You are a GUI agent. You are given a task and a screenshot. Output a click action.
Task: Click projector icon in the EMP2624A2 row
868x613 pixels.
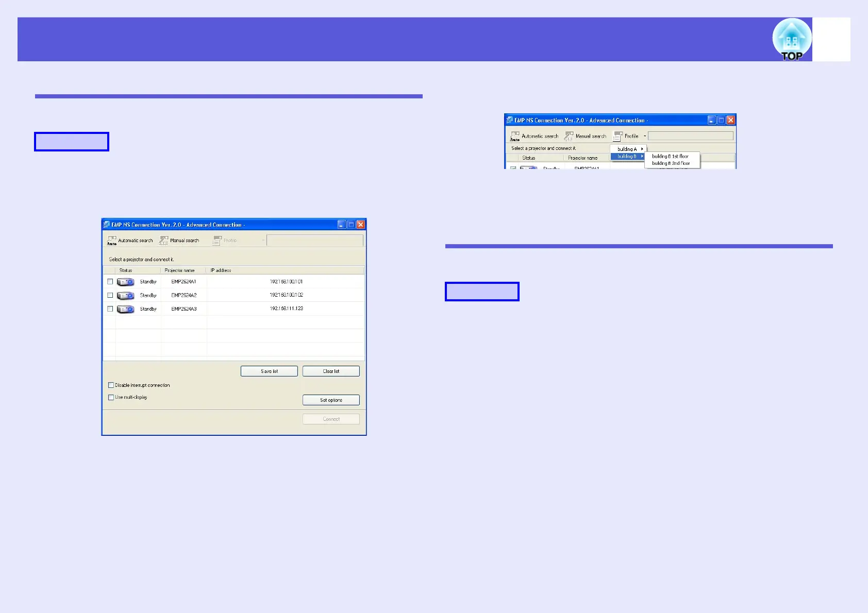(125, 295)
